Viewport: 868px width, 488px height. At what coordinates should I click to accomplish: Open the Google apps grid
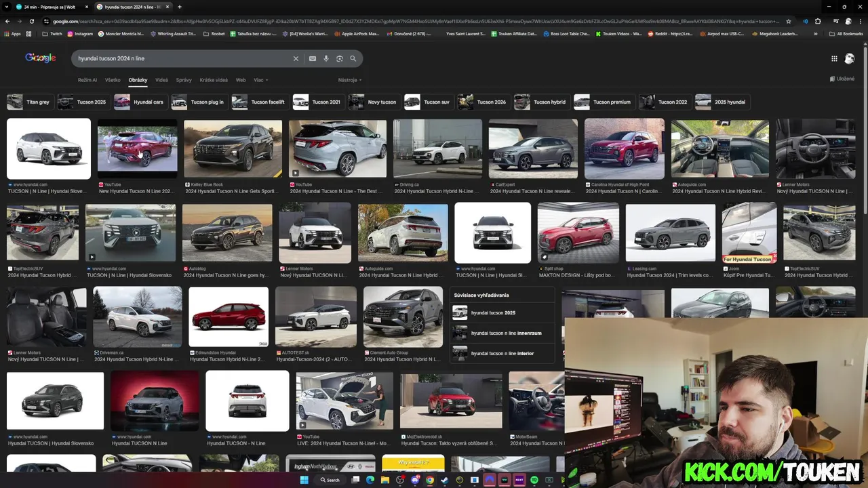(x=834, y=59)
